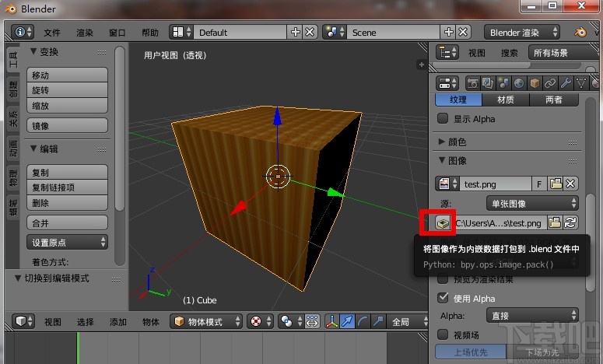Open the File (文件) menu
Screen dimensions: 603x364
point(52,33)
